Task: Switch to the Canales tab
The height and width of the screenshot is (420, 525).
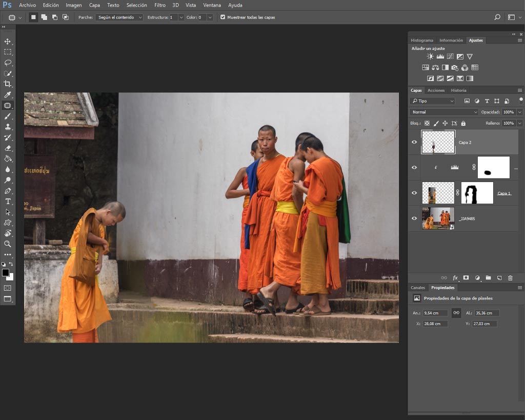Action: (x=417, y=288)
